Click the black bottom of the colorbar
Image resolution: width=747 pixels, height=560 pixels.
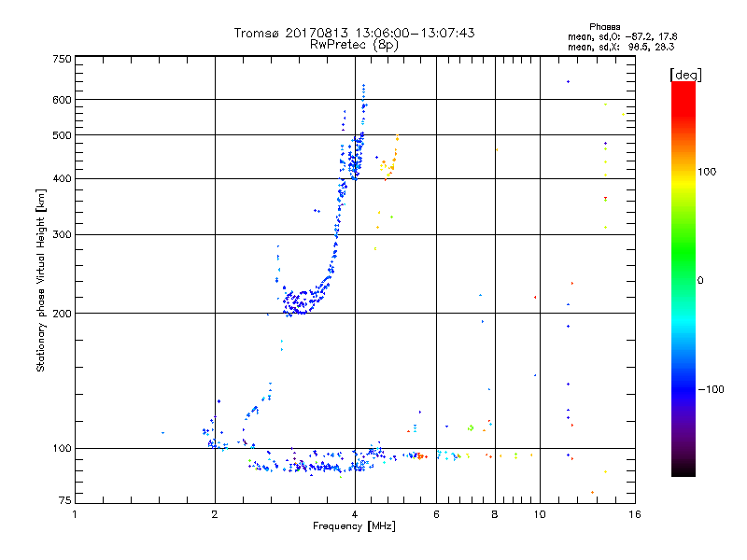pyautogui.click(x=684, y=471)
